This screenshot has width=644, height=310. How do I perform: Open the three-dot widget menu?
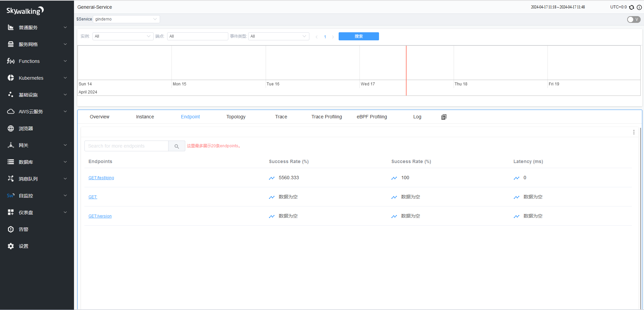click(634, 132)
